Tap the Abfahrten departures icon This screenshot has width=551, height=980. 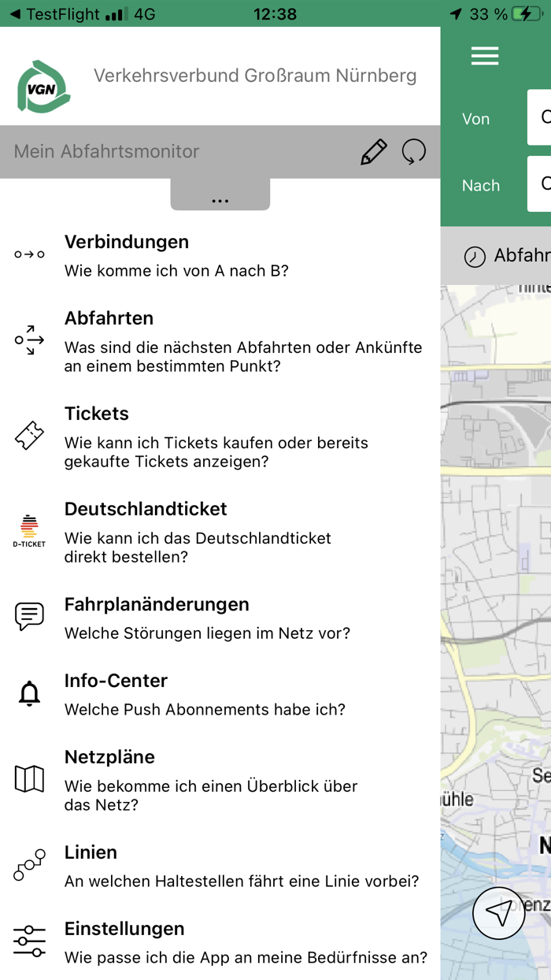(28, 340)
